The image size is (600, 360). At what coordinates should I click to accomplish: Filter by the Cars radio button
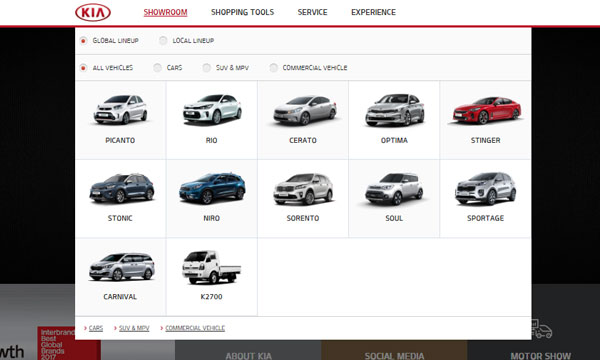(157, 68)
